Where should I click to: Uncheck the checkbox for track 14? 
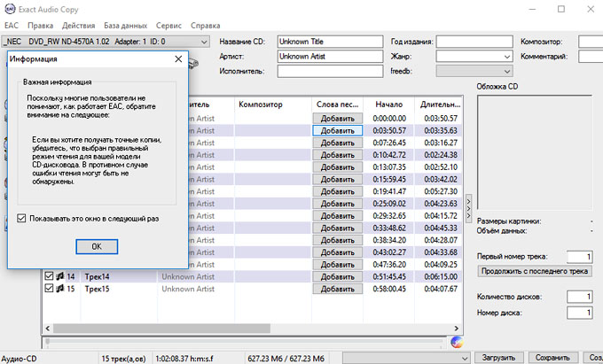(x=49, y=276)
